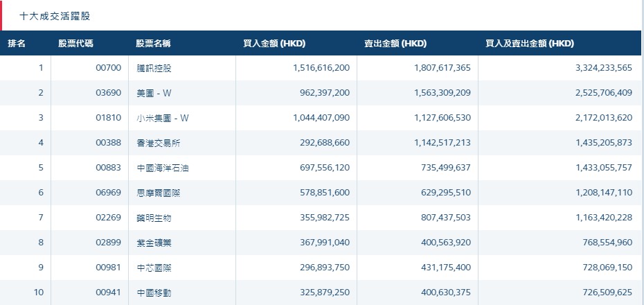Screen dimensions: 644x305
Task: Click the 買入金額 (HKD) column header
Action: tap(274, 43)
